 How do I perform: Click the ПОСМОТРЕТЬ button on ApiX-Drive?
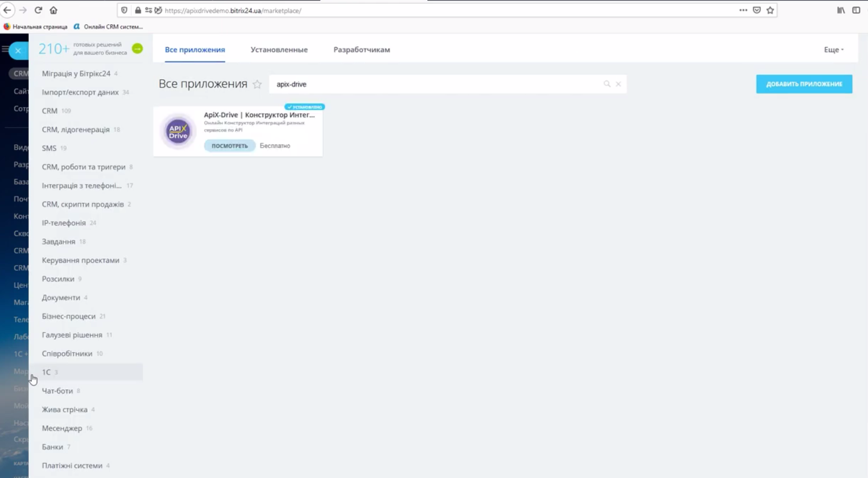pyautogui.click(x=229, y=146)
